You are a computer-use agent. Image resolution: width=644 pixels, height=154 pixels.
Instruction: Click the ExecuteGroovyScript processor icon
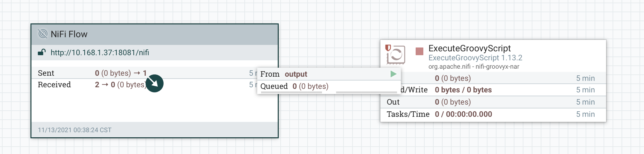click(396, 55)
